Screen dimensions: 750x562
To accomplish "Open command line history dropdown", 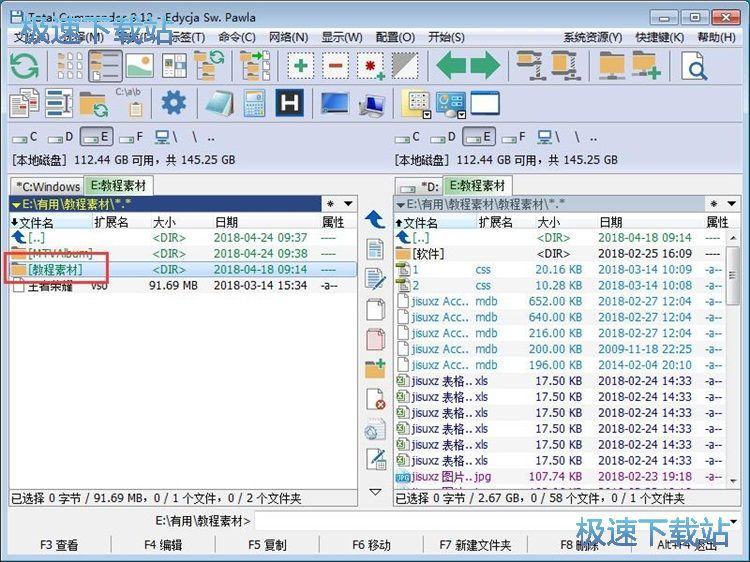I will click(x=734, y=521).
